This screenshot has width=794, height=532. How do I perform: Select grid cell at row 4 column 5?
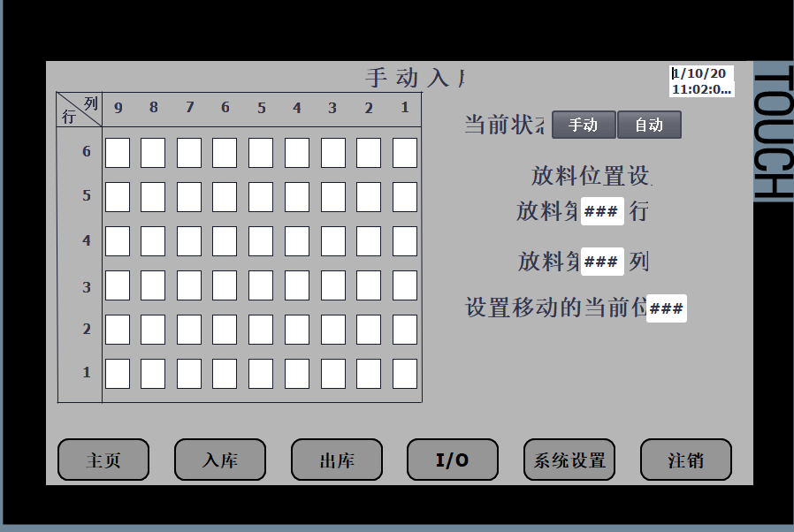pyautogui.click(x=261, y=241)
